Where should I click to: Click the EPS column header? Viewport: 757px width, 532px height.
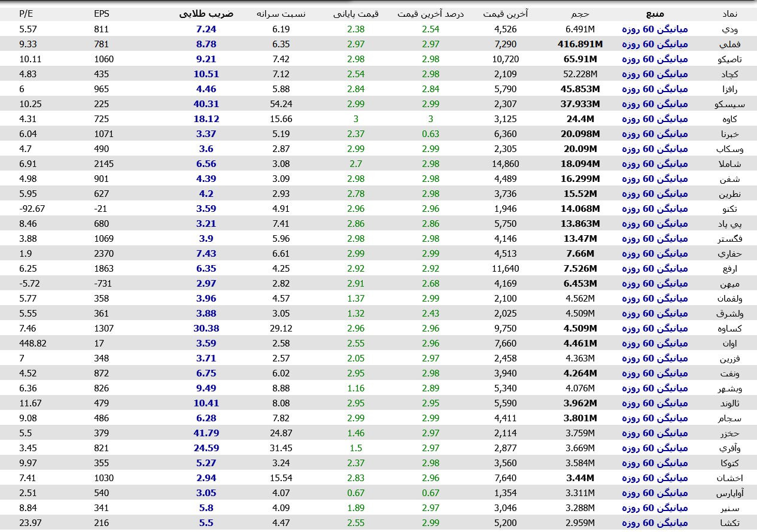click(102, 13)
